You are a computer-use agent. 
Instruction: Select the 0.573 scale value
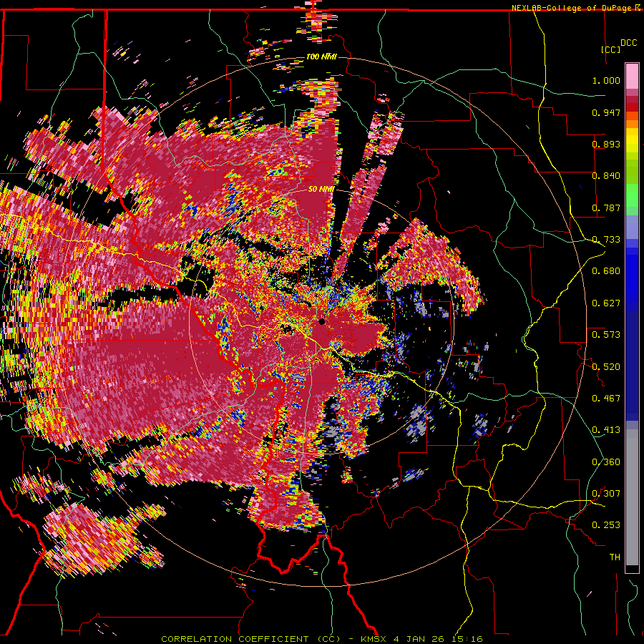click(606, 335)
